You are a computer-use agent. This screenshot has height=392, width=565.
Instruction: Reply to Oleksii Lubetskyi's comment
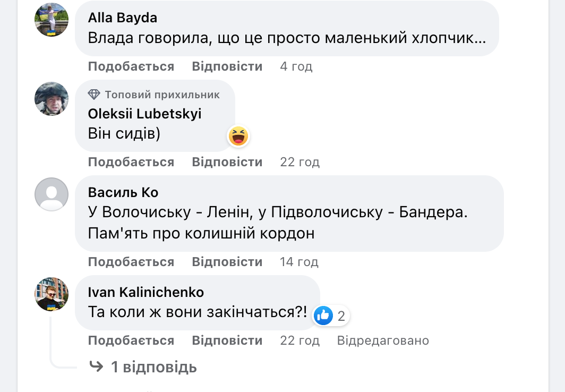[x=227, y=162]
